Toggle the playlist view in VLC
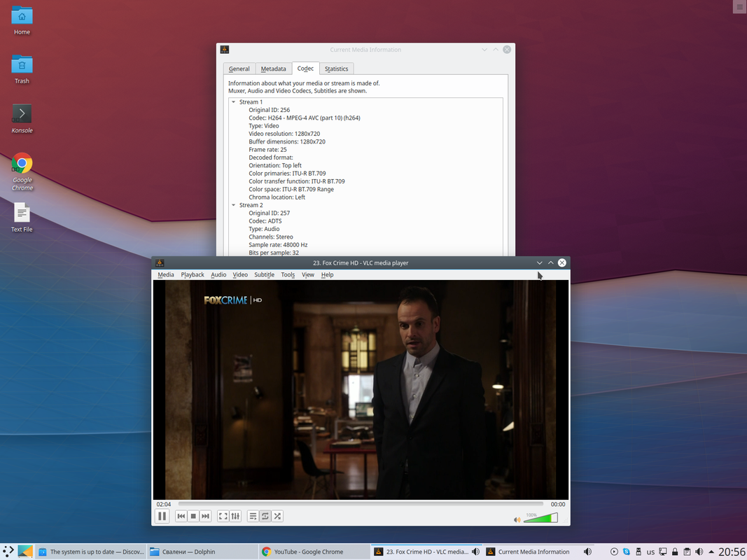The image size is (747, 560). click(x=253, y=516)
